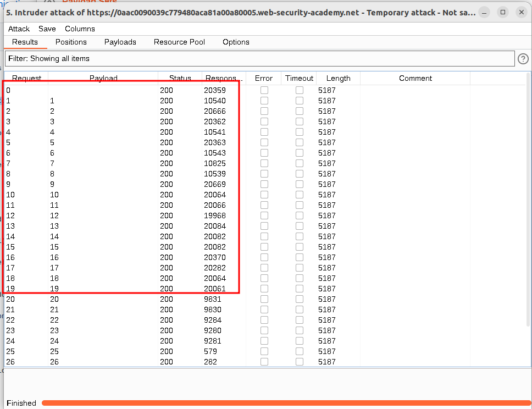Viewport: 532px width, 409px height.
Task: Select response value 9831 in row 20
Action: 212,299
